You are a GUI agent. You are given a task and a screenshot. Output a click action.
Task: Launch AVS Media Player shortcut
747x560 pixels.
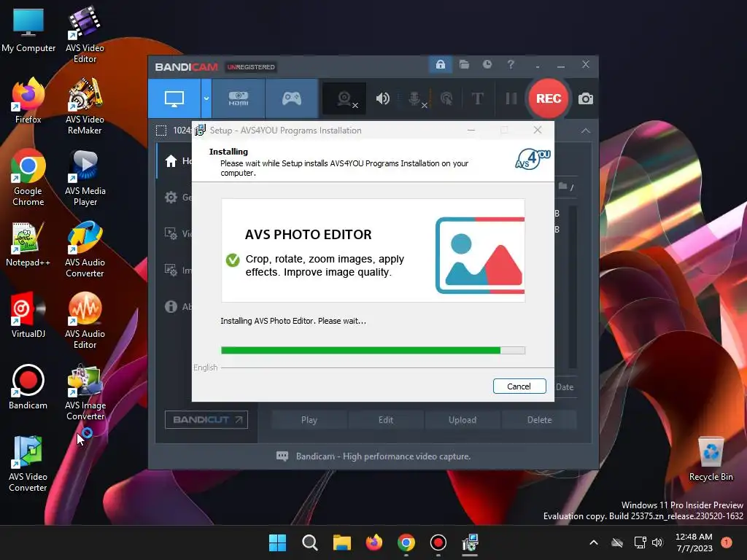85,177
